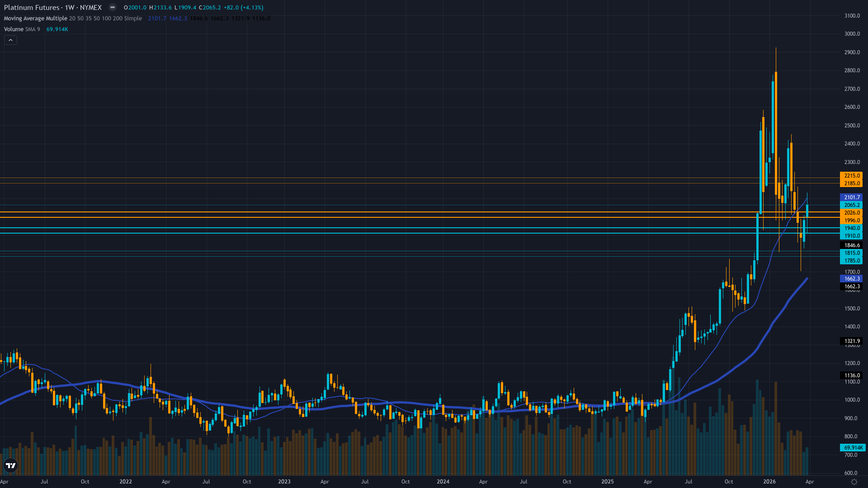This screenshot has height=488, width=868.
Task: Select the orange 2026.0 price label
Action: click(x=851, y=213)
